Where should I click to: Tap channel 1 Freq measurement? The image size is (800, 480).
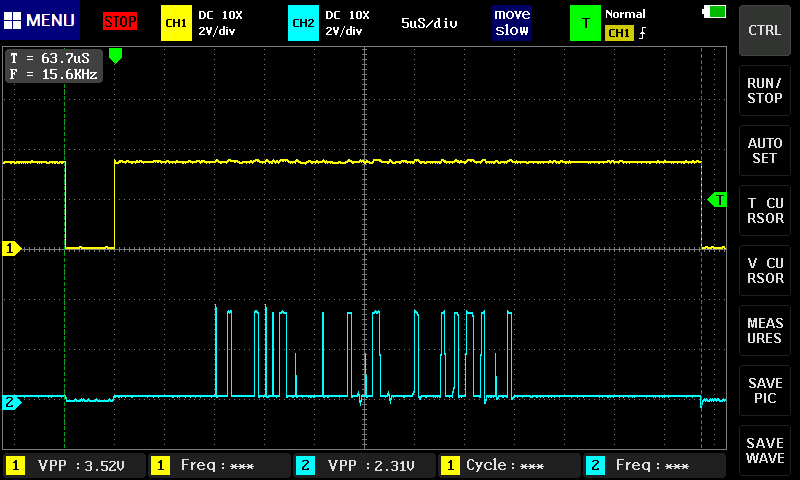click(219, 465)
